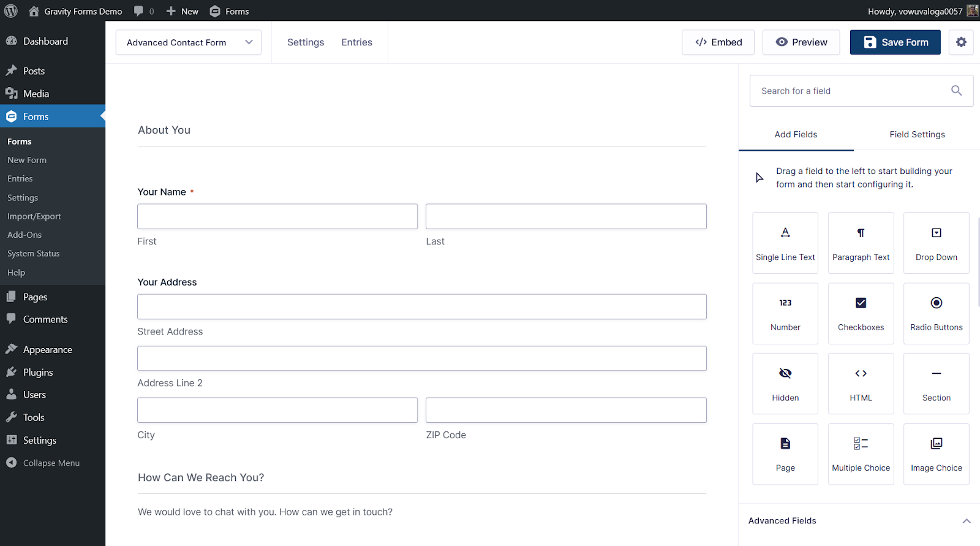Add a Radio Buttons field
Screen dimensions: 980x546
(x=936, y=313)
